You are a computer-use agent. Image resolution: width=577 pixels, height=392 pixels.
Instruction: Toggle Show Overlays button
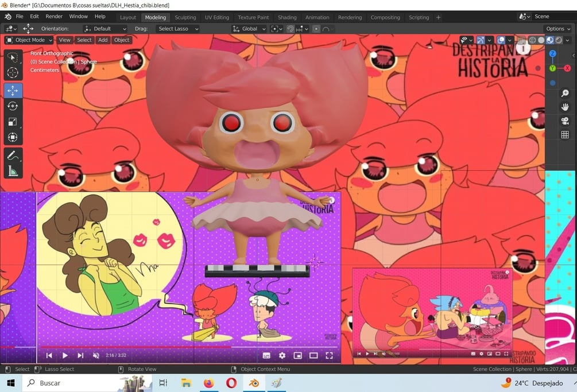click(x=501, y=40)
